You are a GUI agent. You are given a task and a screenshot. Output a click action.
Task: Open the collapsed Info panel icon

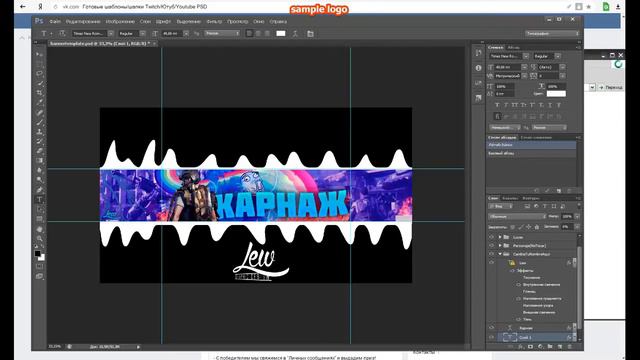[x=478, y=68]
